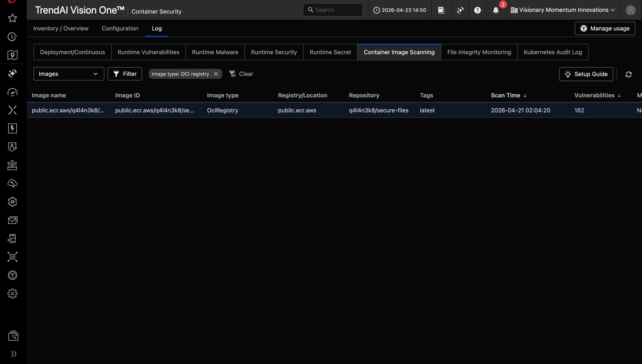This screenshot has height=364, width=642.
Task: Open the lightning bolt workflow sidebar icon
Action: [12, 128]
